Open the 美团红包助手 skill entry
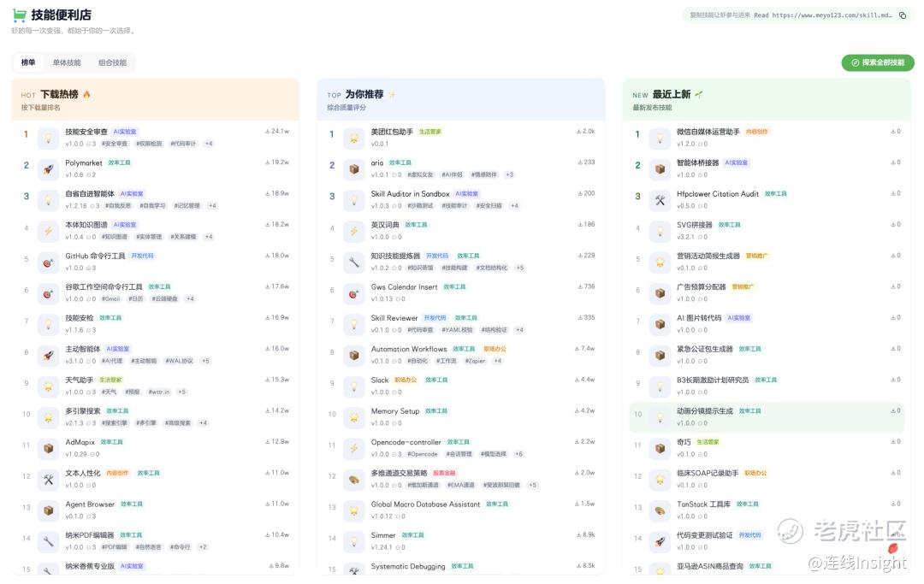 [x=392, y=132]
